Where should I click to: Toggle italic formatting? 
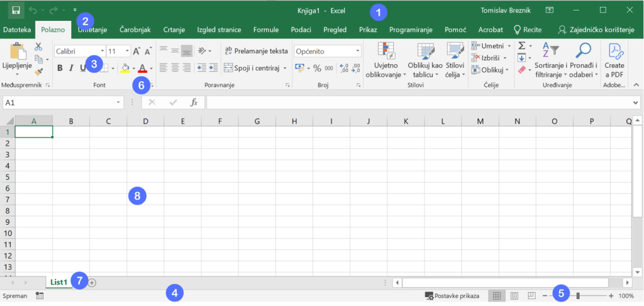point(71,68)
